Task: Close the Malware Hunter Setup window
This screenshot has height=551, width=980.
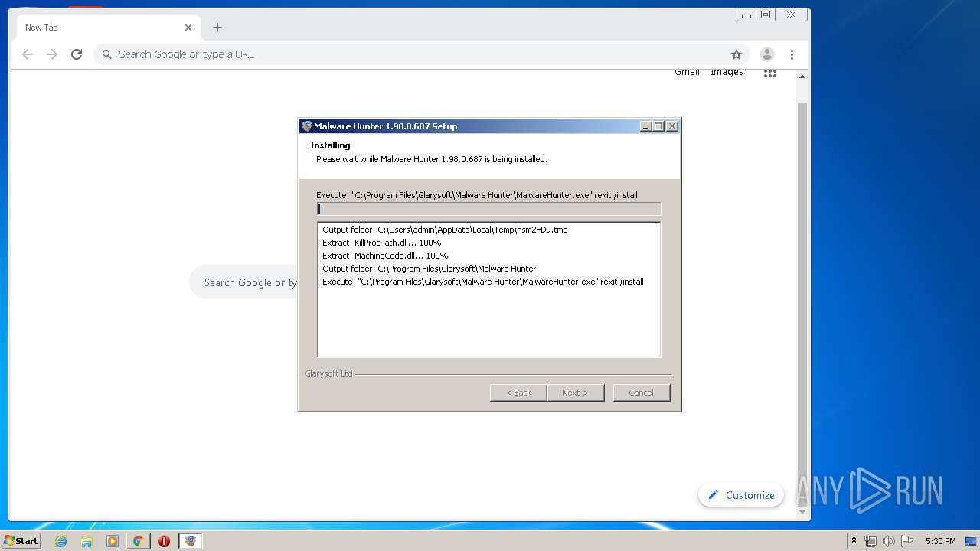Action: click(672, 126)
